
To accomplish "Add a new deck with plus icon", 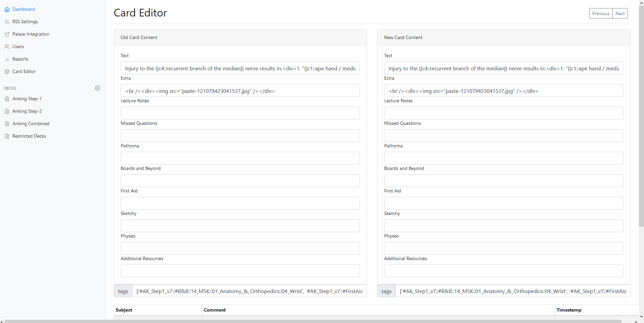I will [x=97, y=88].
